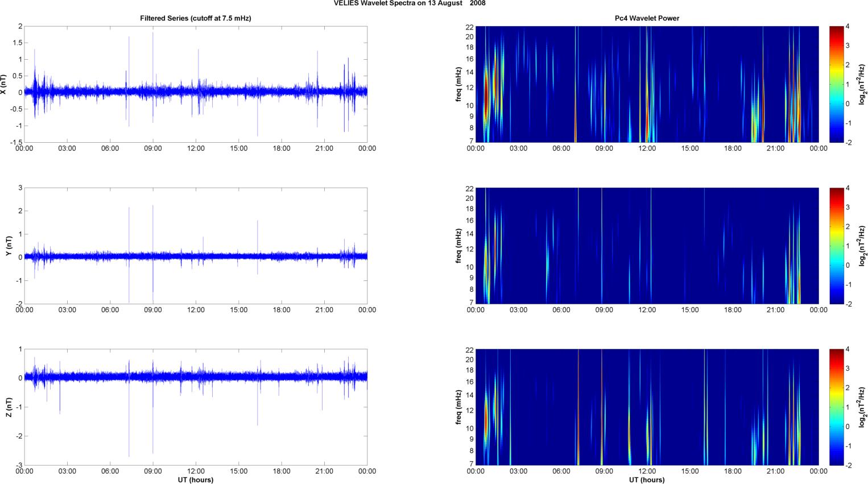This screenshot has height=484, width=868.
Task: Click the log2(nT²/Hz) label of the middle colorbar
Action: tap(863, 246)
